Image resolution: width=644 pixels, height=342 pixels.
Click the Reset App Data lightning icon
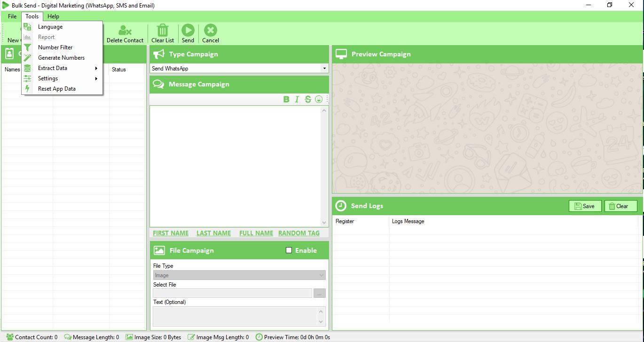click(28, 89)
